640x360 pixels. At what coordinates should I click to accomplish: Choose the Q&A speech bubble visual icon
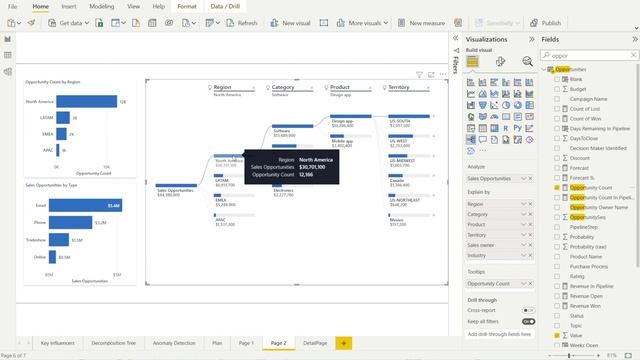pyautogui.click(x=482, y=140)
